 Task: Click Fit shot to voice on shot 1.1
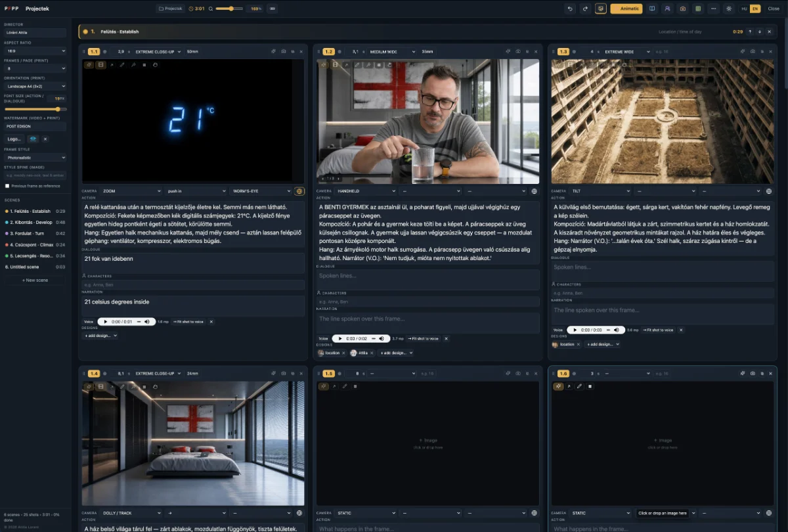pos(188,322)
